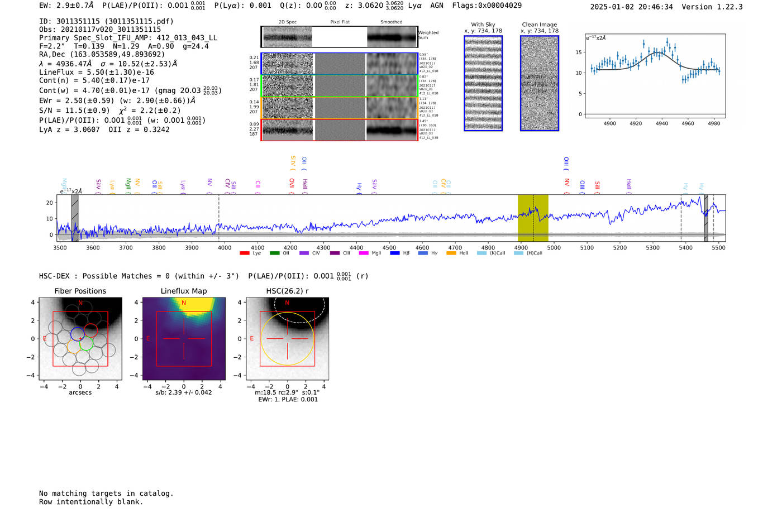Open the Weighted Sum 2D Spec cutout

click(x=287, y=37)
